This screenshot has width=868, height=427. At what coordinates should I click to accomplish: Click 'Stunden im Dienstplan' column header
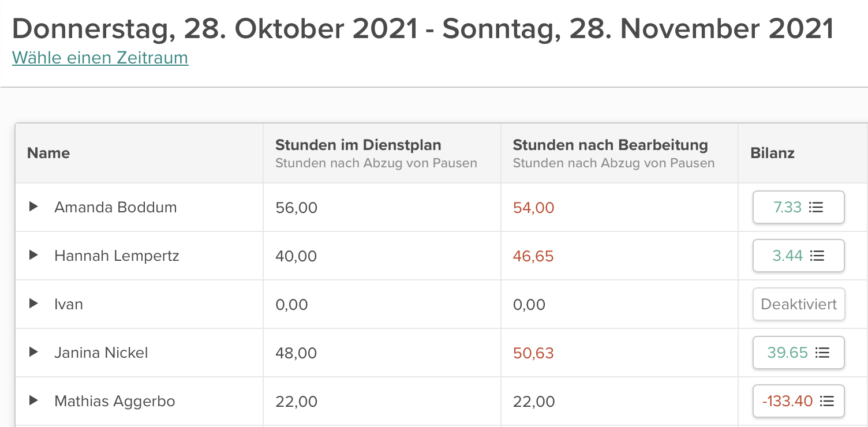(x=358, y=145)
